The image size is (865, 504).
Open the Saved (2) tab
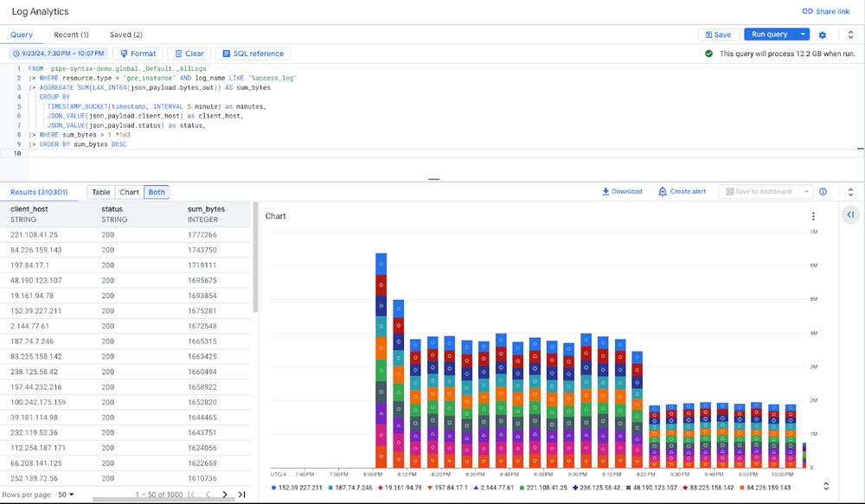(x=126, y=35)
